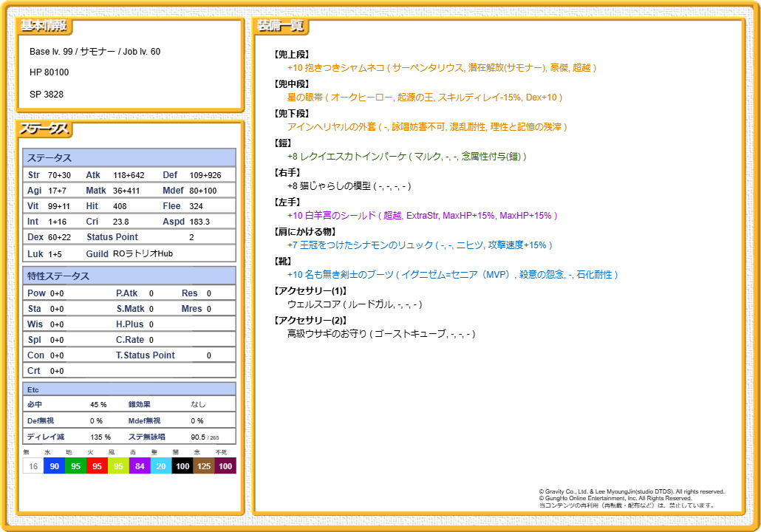Select the red fire resistance cell 95

97,466
